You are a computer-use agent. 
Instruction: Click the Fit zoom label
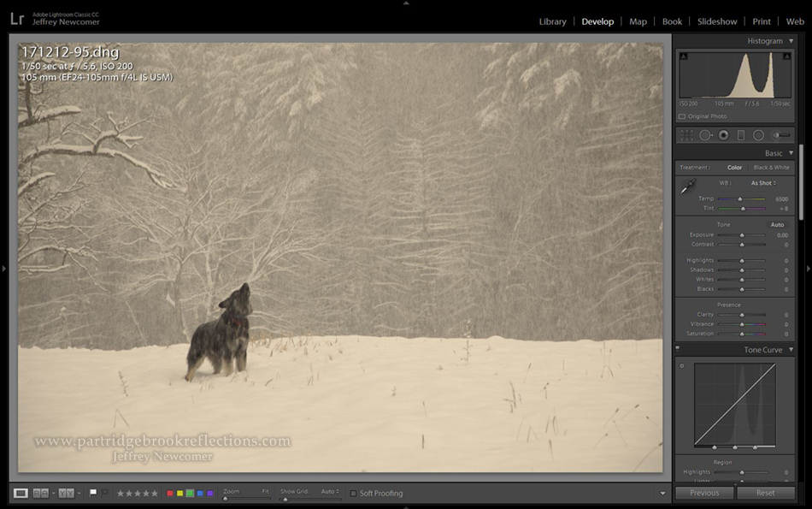(x=265, y=491)
